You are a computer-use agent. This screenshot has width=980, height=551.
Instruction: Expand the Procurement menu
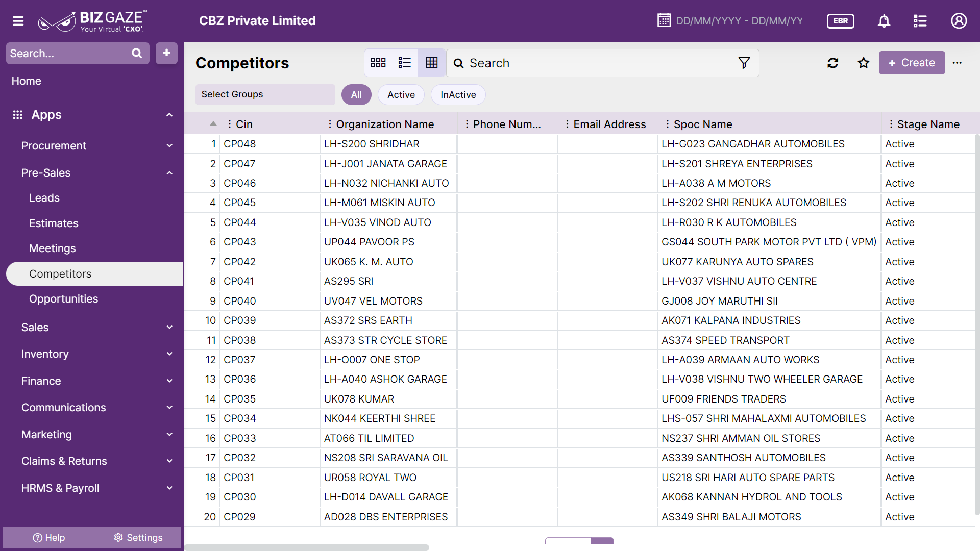(169, 146)
